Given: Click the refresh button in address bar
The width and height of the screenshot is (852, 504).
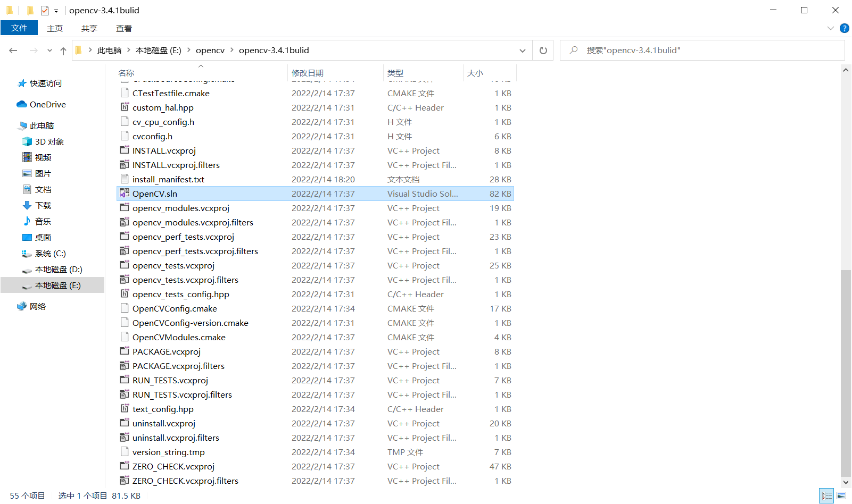Looking at the screenshot, I should pyautogui.click(x=543, y=51).
